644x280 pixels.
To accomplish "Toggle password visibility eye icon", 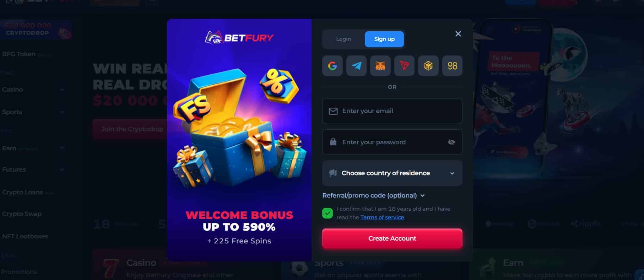I will point(451,142).
